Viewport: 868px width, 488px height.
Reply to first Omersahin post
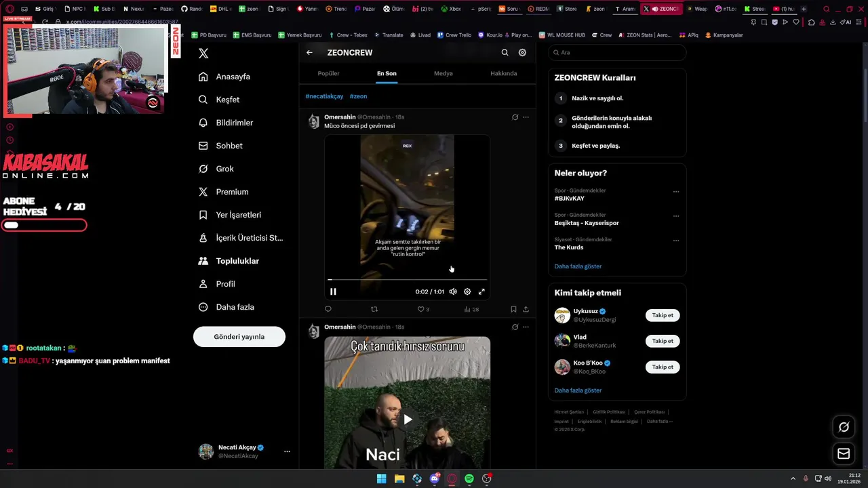(328, 309)
